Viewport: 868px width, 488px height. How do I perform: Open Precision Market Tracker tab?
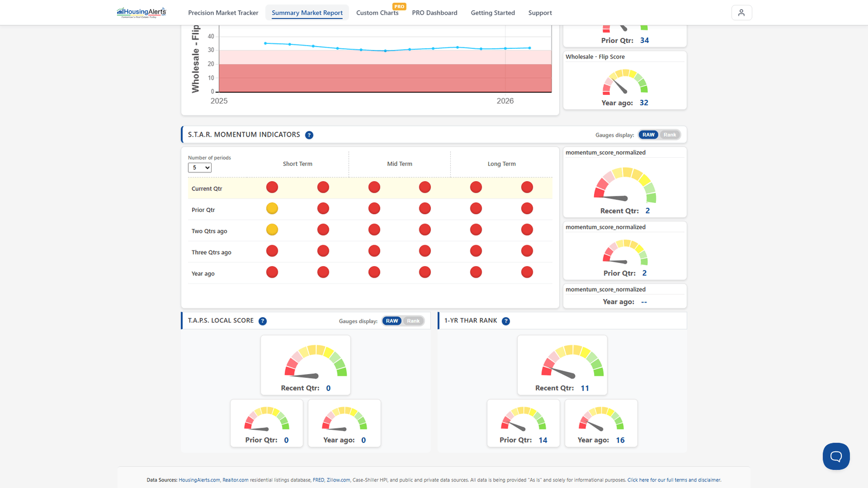click(223, 13)
